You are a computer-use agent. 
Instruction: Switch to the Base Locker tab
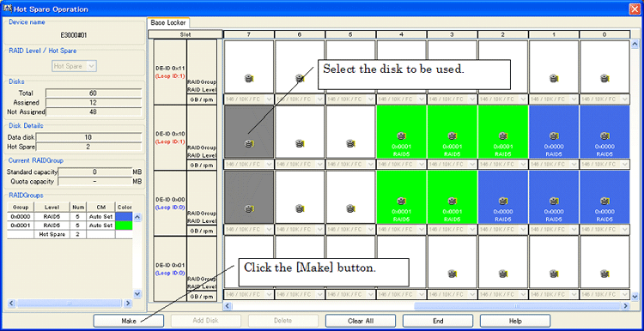[x=168, y=23]
